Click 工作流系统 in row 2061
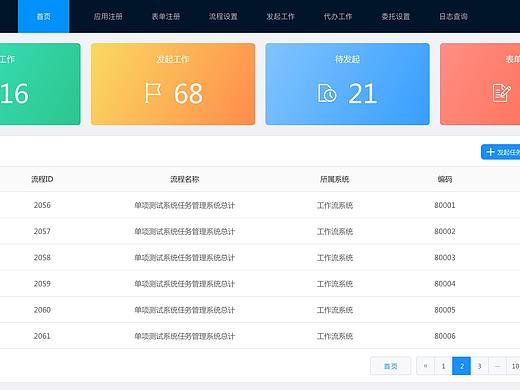The image size is (520, 390). [335, 336]
